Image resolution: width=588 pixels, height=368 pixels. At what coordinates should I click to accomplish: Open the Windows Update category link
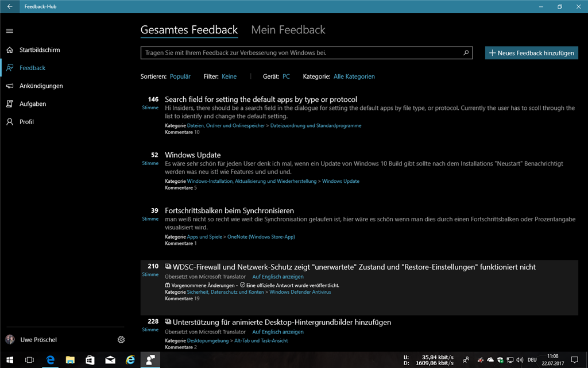click(x=341, y=181)
